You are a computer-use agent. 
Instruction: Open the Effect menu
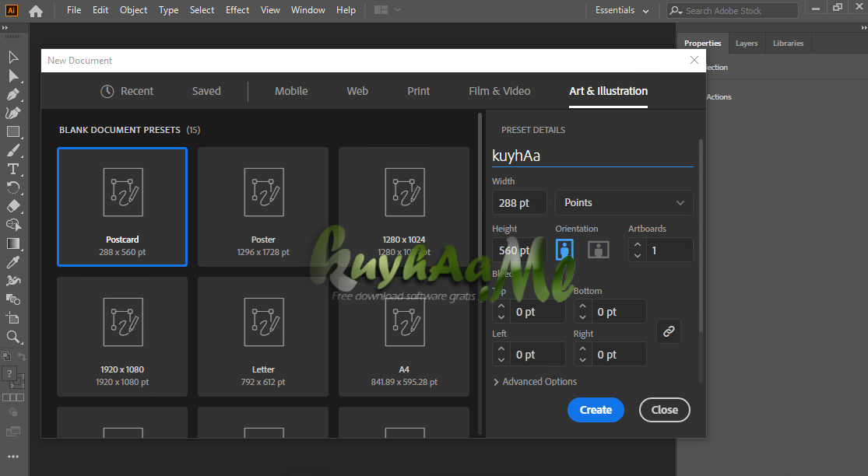(x=237, y=10)
